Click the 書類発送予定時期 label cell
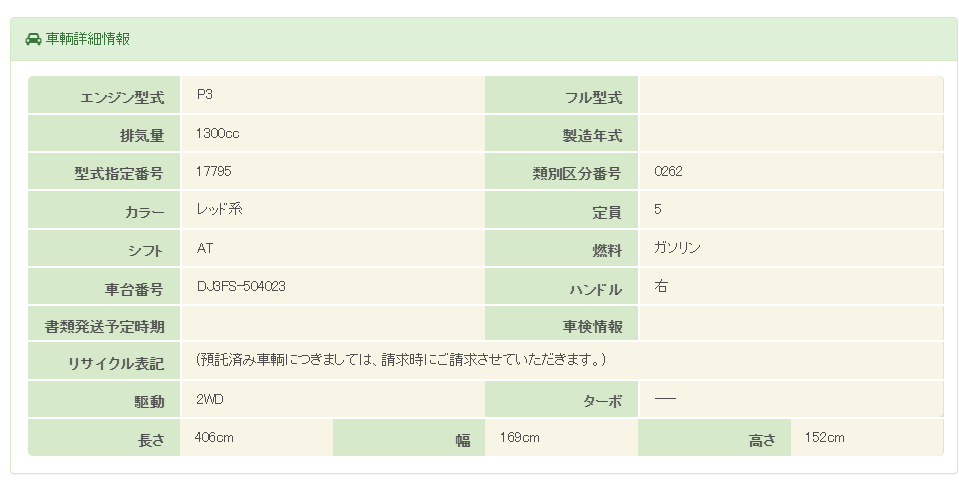This screenshot has width=959, height=491. click(x=105, y=325)
